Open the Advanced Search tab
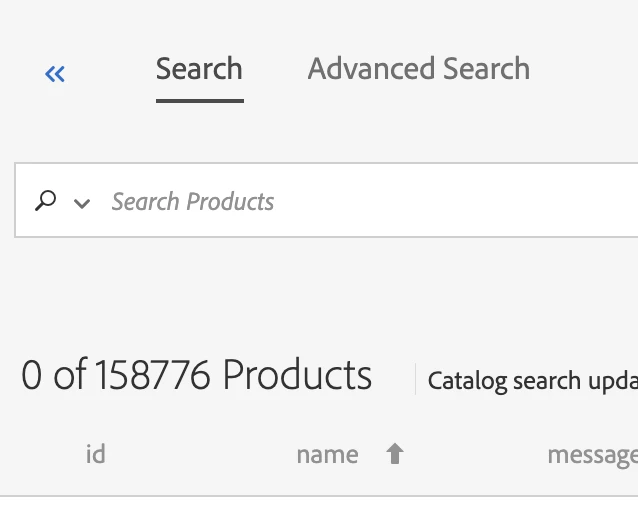 (418, 69)
